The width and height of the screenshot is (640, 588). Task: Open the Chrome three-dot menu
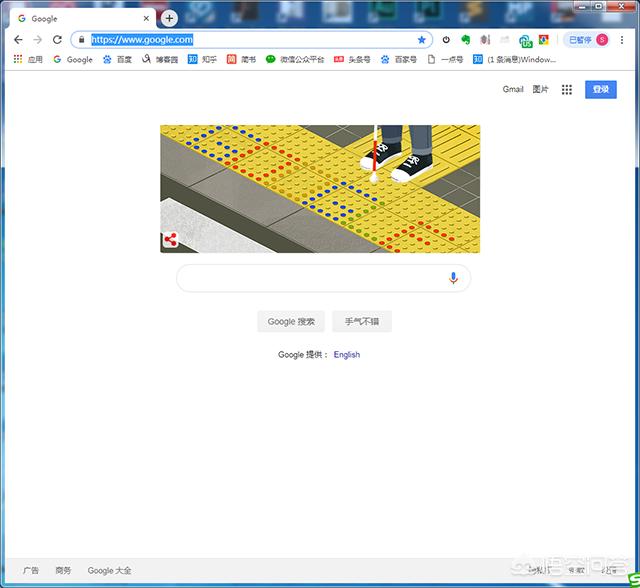pyautogui.click(x=622, y=40)
